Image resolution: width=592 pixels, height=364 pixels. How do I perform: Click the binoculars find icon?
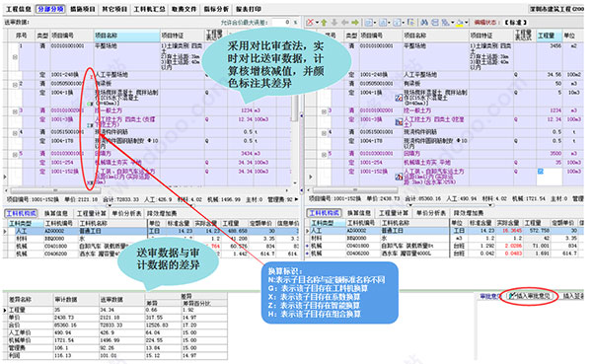pyautogui.click(x=424, y=23)
